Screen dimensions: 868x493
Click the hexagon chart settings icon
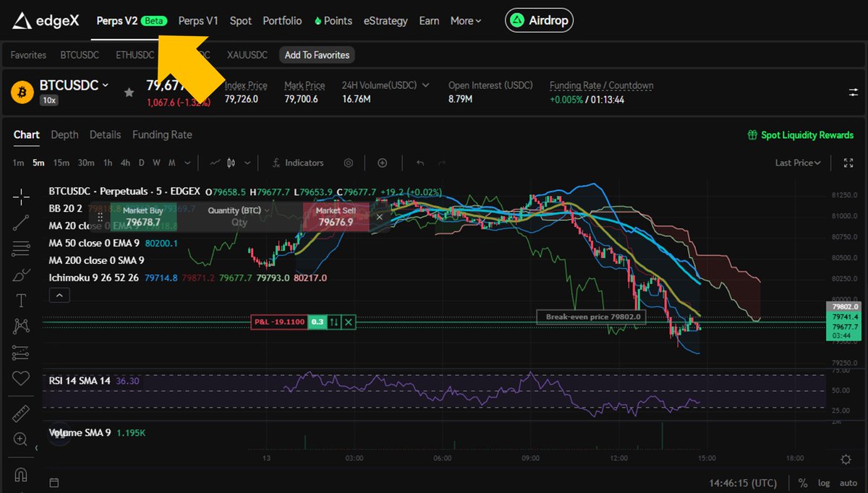tap(349, 163)
